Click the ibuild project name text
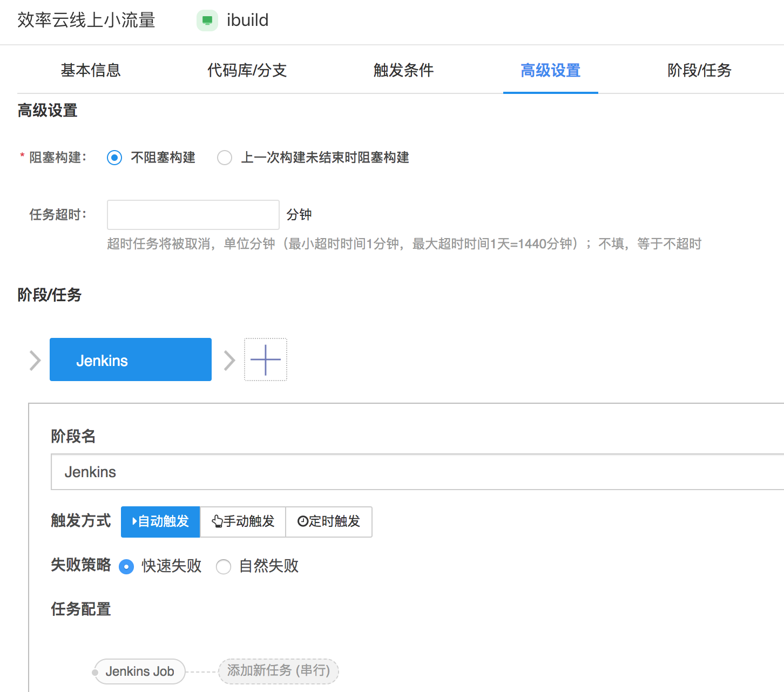784x692 pixels. (247, 21)
